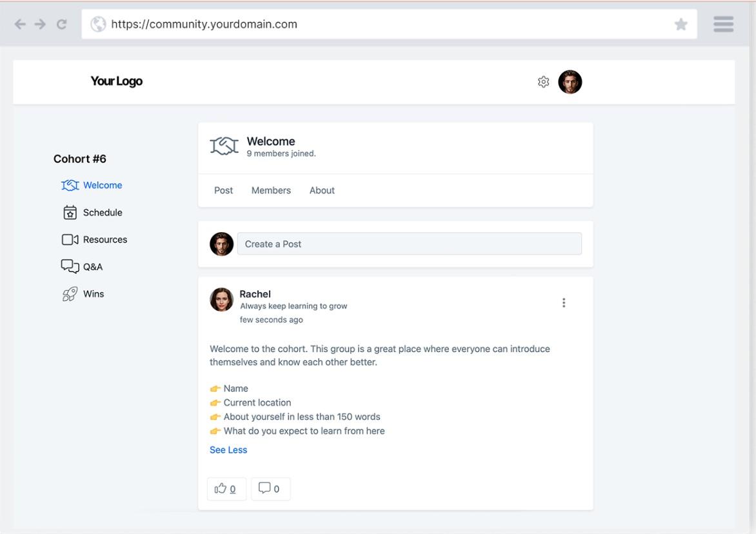This screenshot has width=756, height=534.
Task: Click the Create a Post field
Action: click(x=409, y=244)
